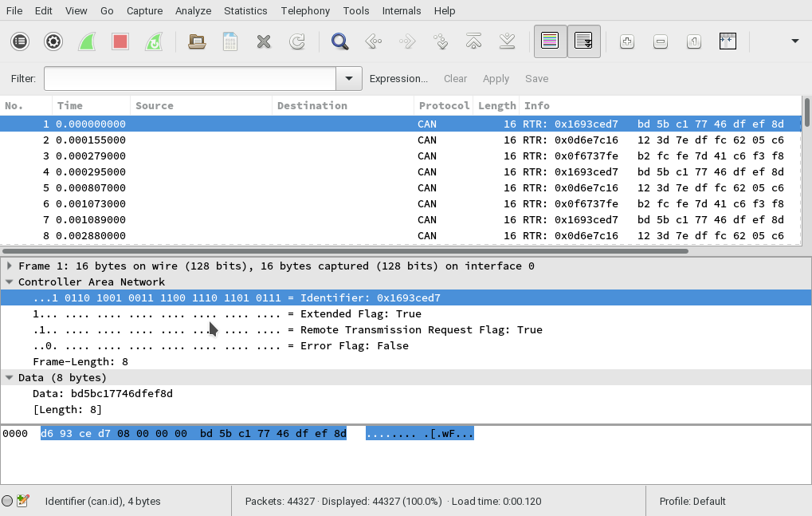
Task: Close the capture file (X icon)
Action: tap(264, 41)
